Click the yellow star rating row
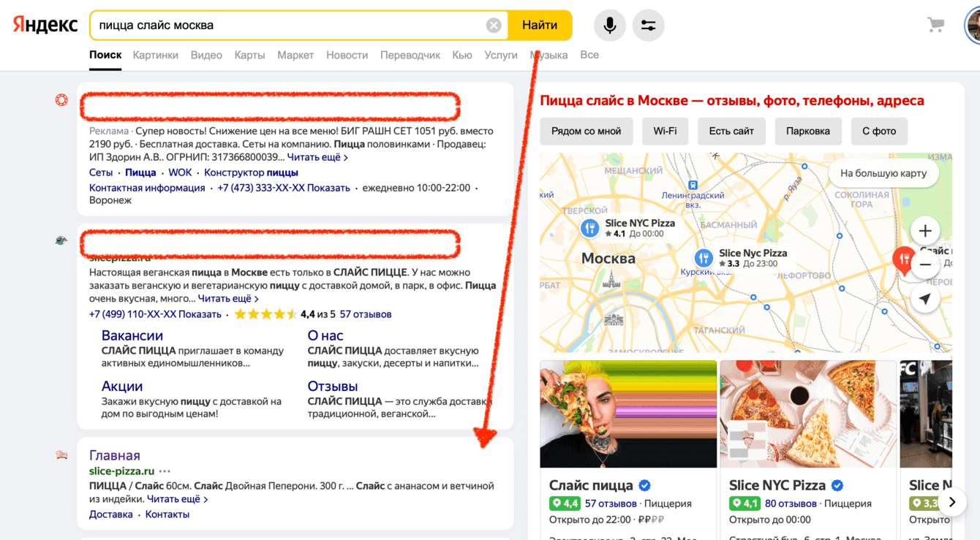The image size is (980, 540). [266, 314]
